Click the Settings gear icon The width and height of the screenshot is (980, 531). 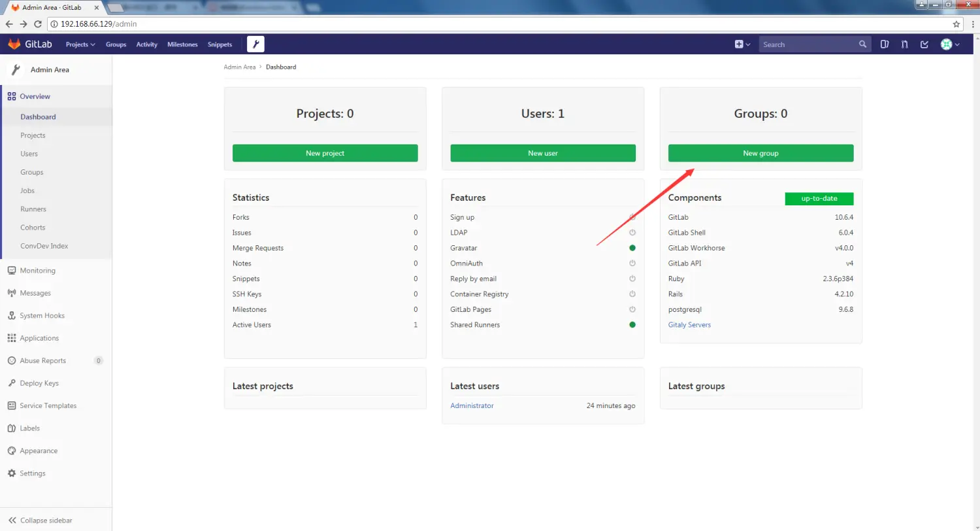11,473
